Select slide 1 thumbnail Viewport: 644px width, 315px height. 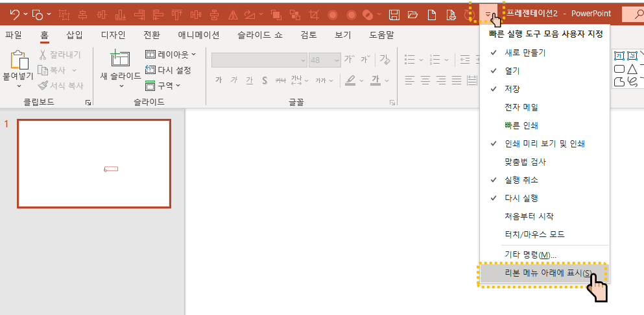[94, 164]
